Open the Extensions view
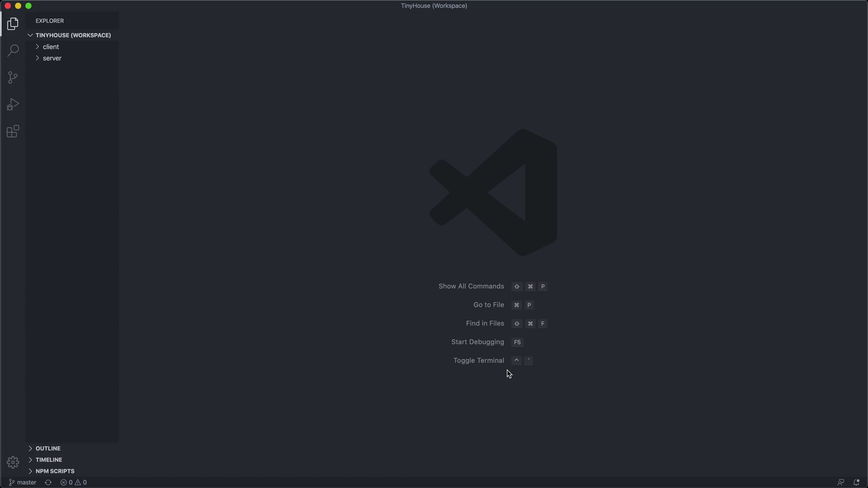The height and width of the screenshot is (488, 868). 13,131
